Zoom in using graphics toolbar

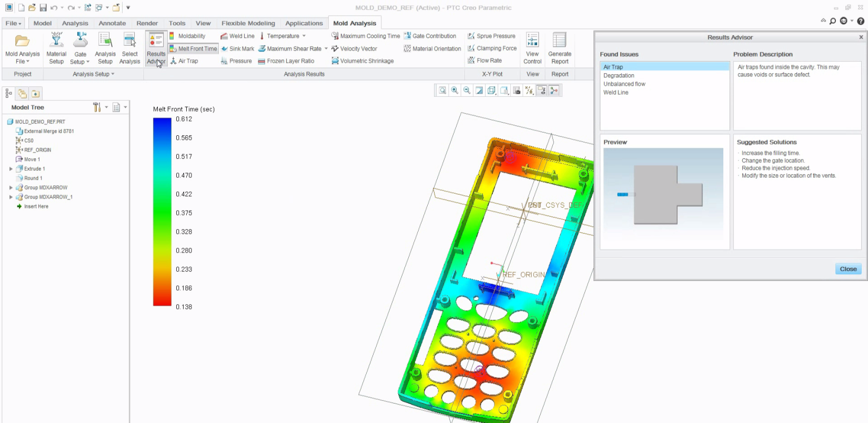[455, 90]
